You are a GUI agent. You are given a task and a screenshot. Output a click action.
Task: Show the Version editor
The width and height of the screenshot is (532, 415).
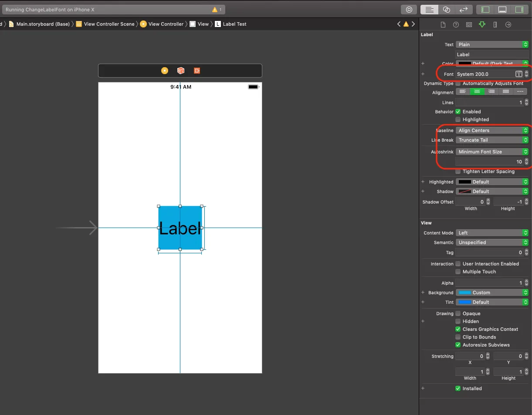point(463,10)
